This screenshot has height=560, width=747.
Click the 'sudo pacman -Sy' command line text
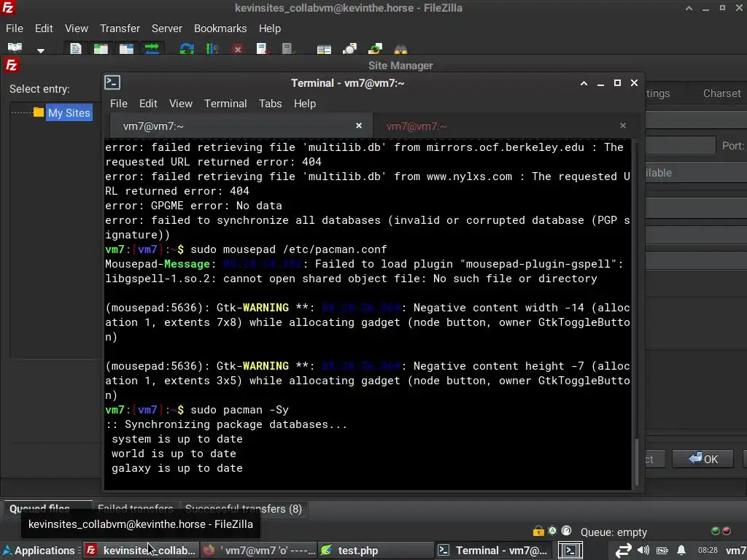coord(239,410)
